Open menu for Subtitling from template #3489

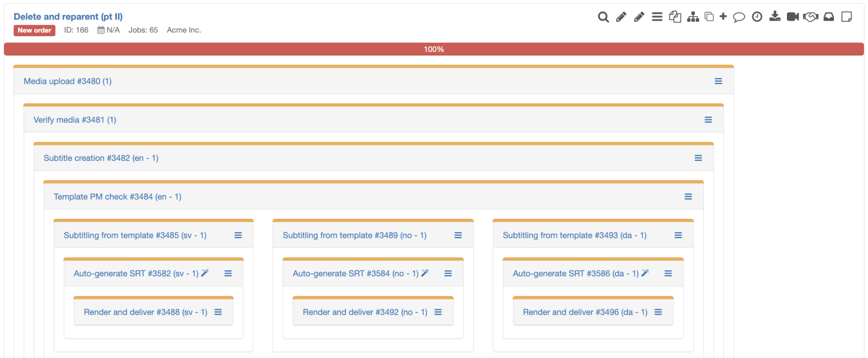click(x=458, y=235)
